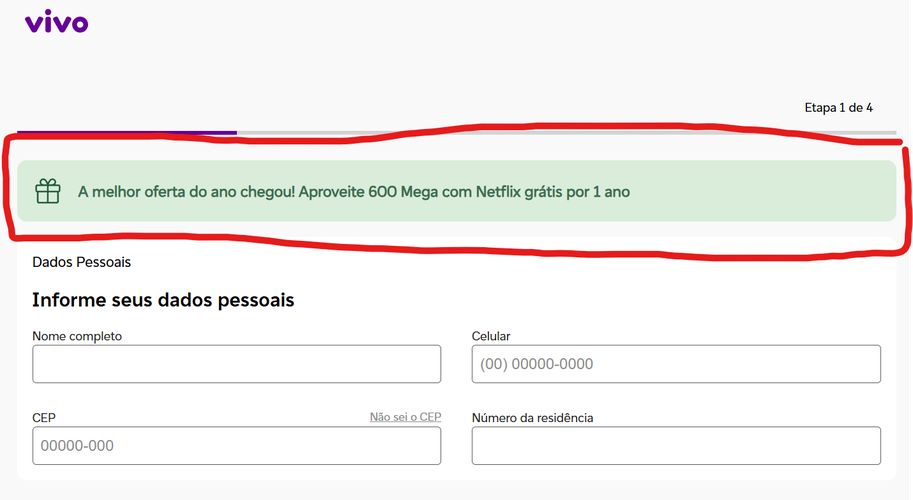Viewport: 913px width, 500px height.
Task: Click the "CEP" field label
Action: tap(44, 417)
